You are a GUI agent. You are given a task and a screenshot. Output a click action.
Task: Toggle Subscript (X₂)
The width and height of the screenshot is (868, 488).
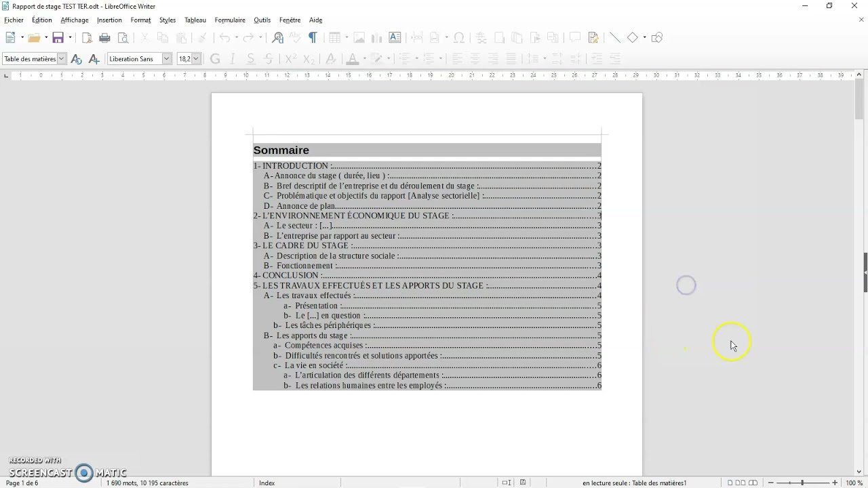309,59
